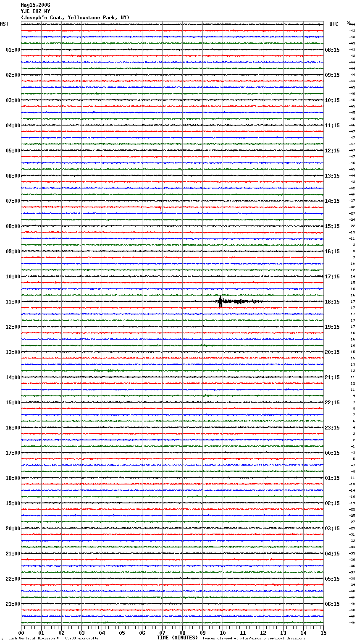
Task: Click the station code YJC EHZ WY
Action: [36, 11]
